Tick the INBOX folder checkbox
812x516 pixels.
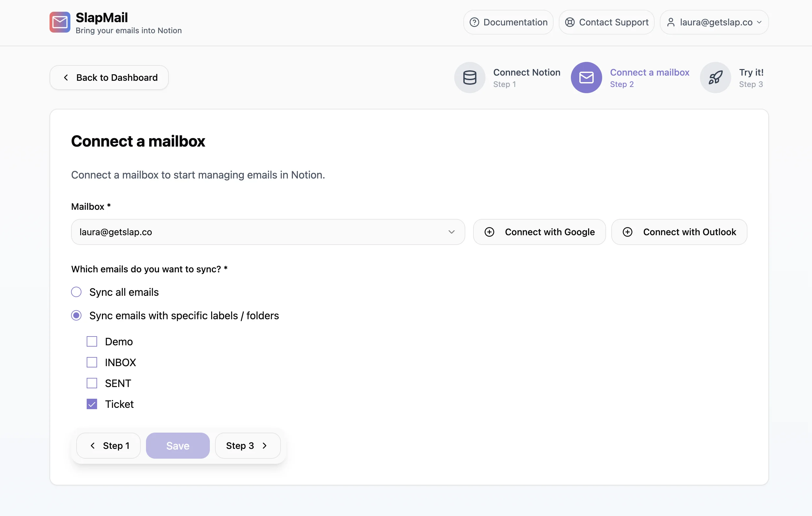click(92, 362)
